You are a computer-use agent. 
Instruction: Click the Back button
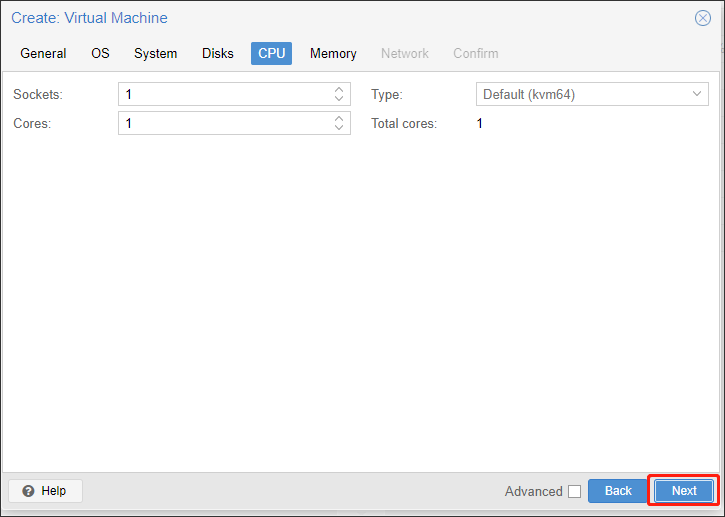[618, 491]
